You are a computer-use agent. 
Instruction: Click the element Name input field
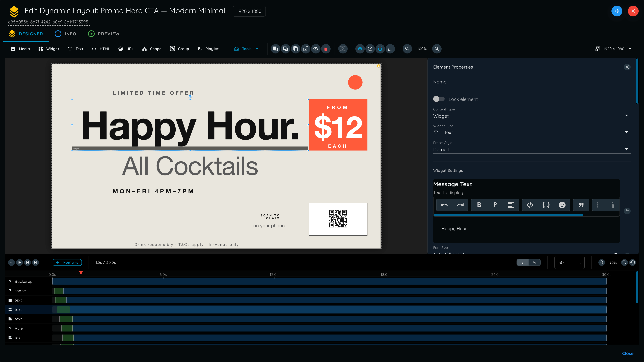532,82
